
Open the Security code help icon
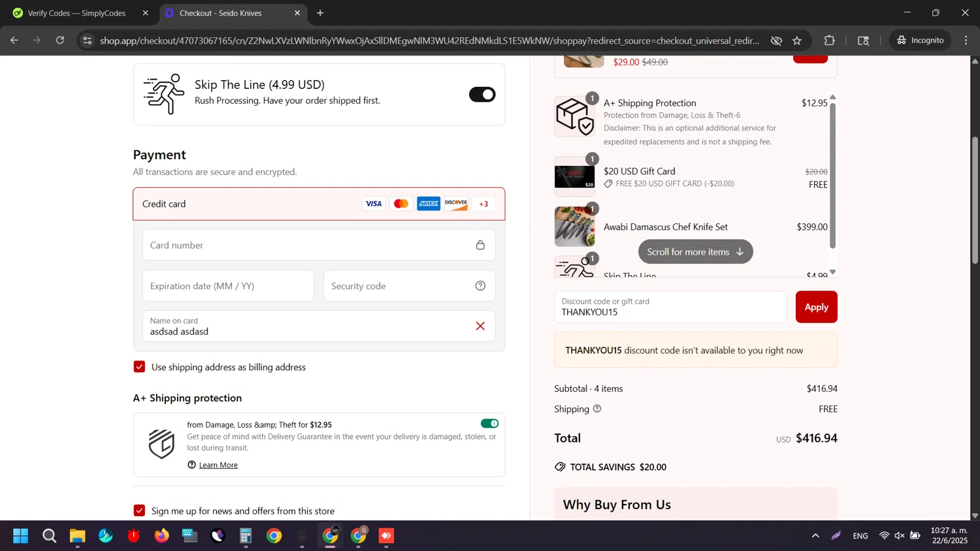coord(480,286)
